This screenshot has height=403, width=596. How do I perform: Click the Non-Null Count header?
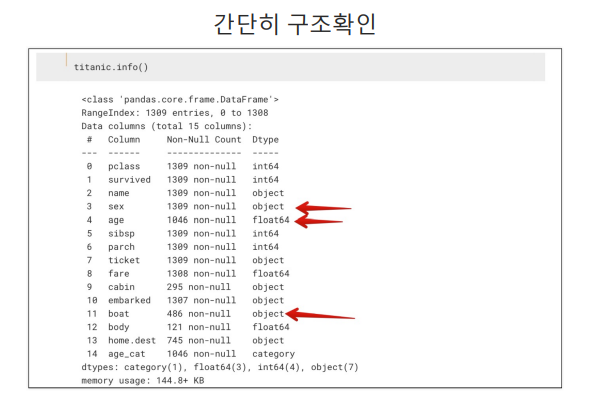pos(204,140)
